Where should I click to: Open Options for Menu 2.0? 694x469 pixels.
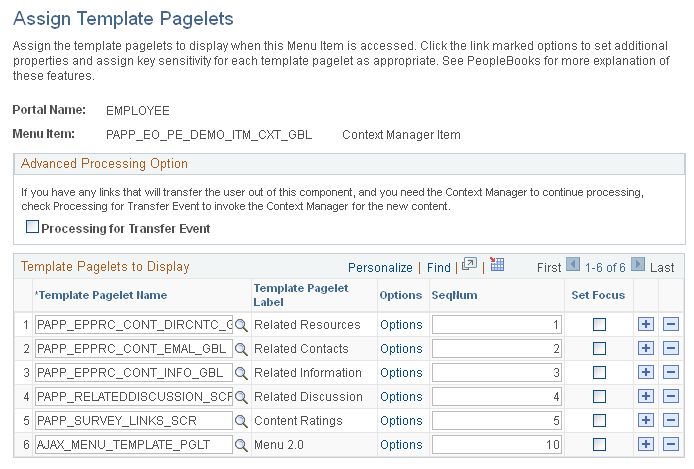pos(401,444)
